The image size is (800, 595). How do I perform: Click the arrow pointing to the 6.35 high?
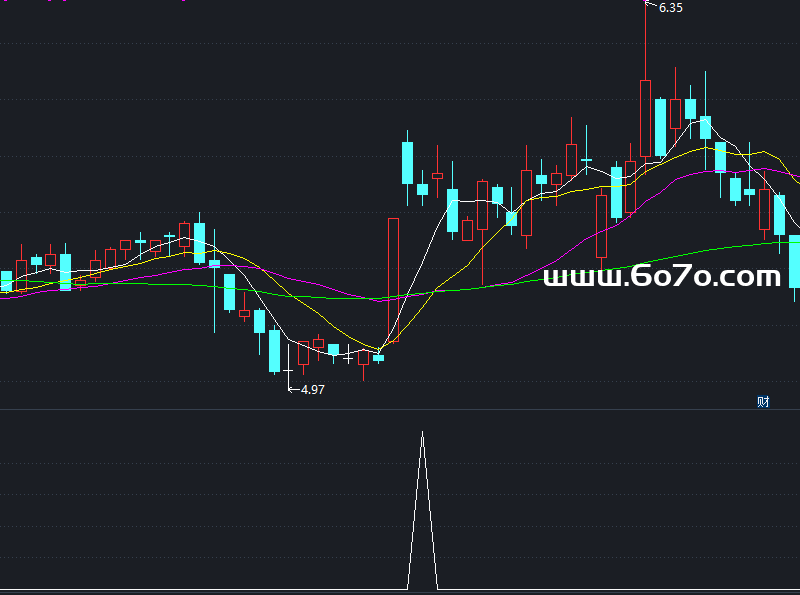651,8
